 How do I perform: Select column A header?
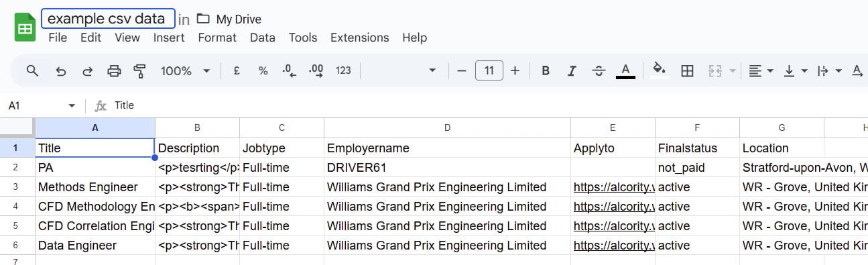tap(95, 127)
